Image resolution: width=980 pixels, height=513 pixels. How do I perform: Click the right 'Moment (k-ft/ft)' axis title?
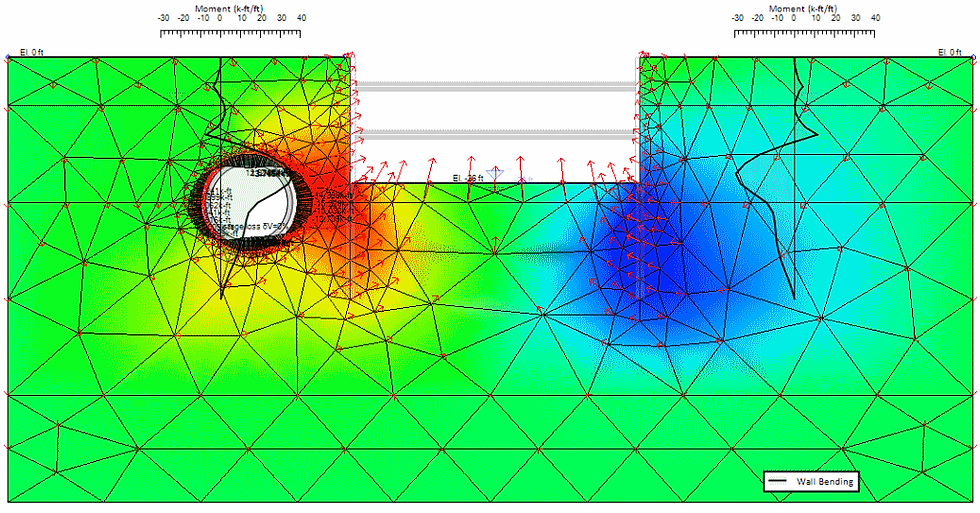802,8
